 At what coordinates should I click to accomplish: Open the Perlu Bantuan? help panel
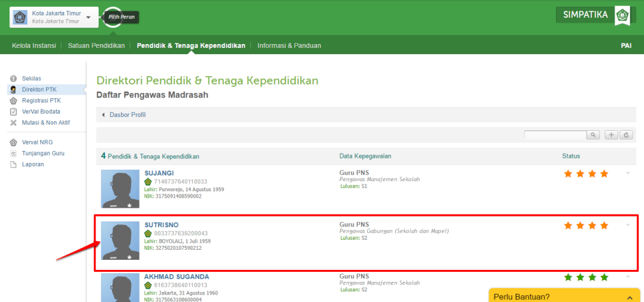pos(564,296)
